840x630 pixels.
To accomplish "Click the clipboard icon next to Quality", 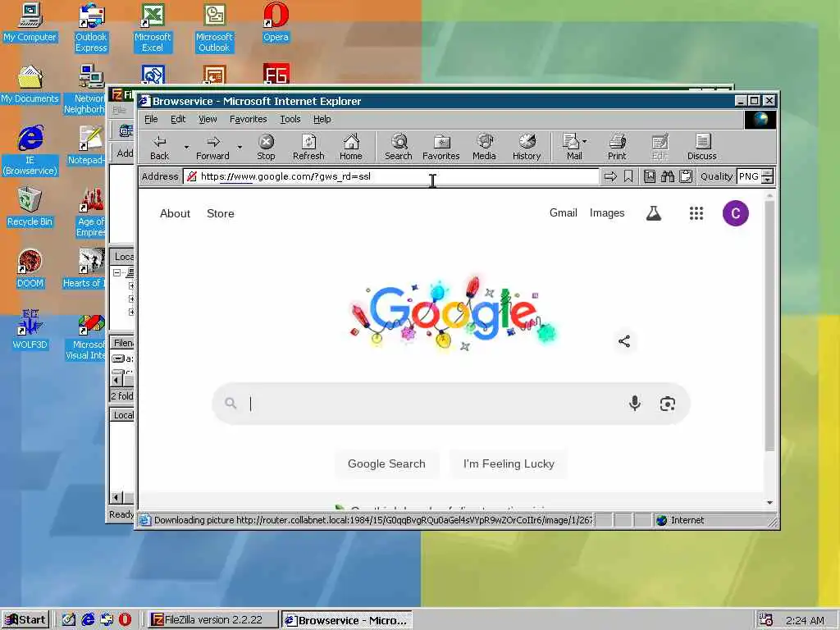I will [x=686, y=176].
